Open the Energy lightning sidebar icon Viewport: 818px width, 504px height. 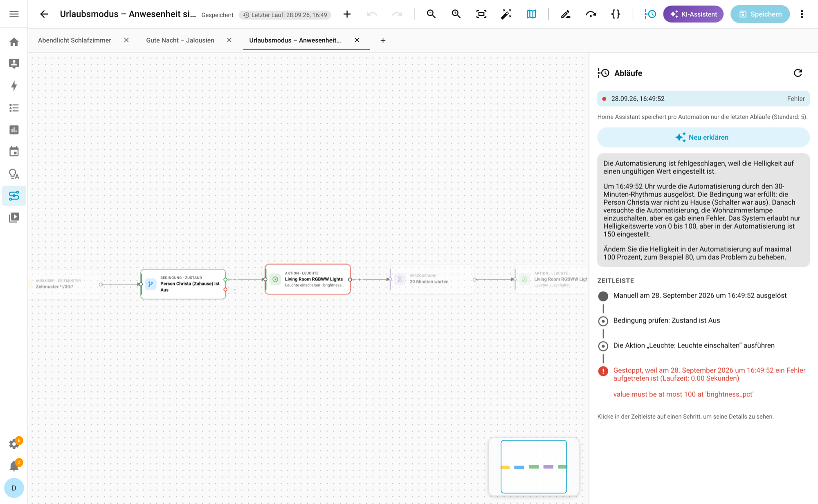point(14,86)
